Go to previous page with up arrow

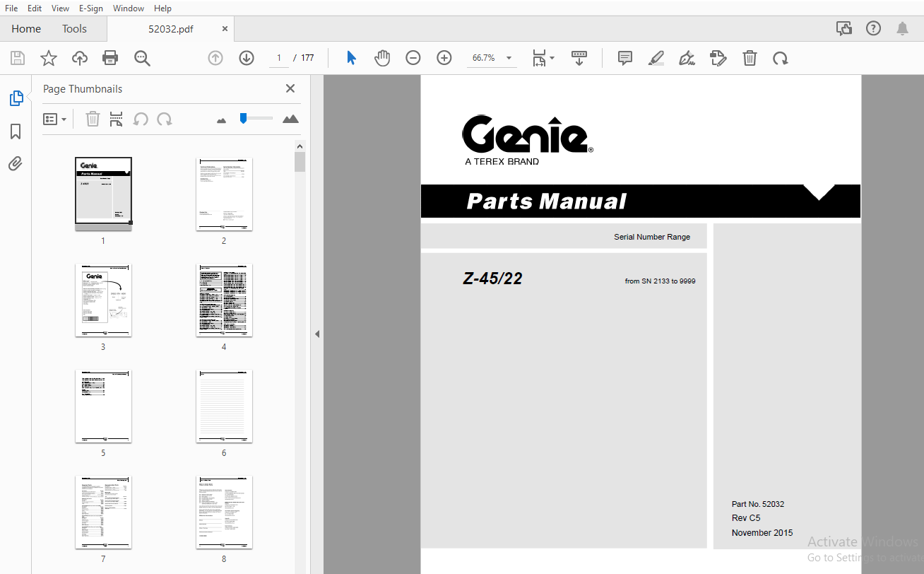pos(215,58)
